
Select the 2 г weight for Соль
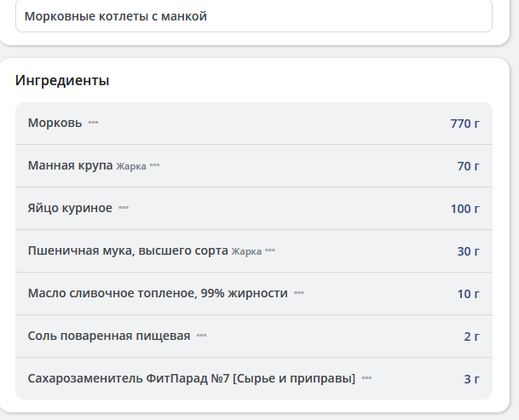(471, 337)
